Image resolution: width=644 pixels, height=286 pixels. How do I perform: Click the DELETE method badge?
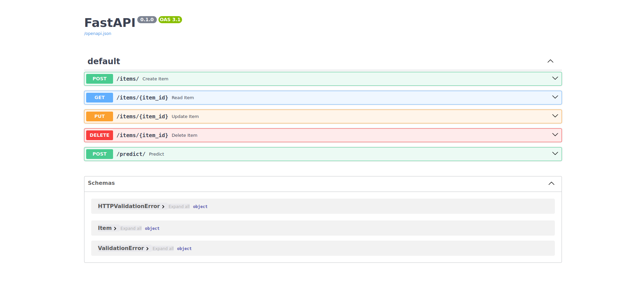click(x=100, y=135)
